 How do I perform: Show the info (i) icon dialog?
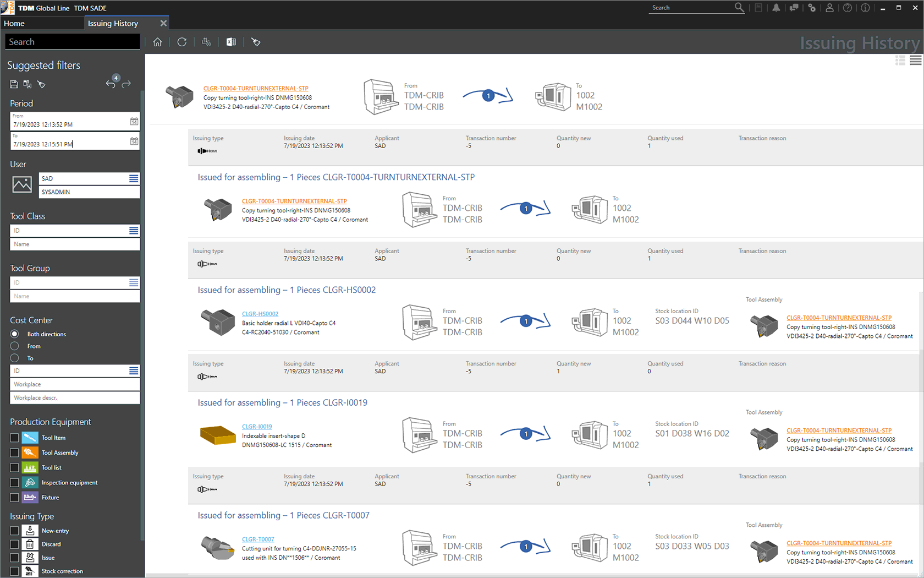(x=865, y=8)
